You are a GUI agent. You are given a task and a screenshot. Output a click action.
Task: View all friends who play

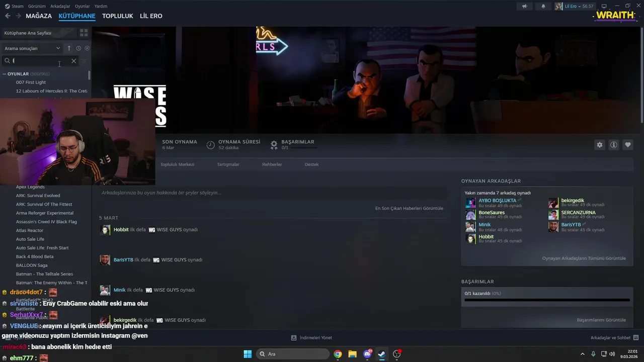(x=584, y=258)
